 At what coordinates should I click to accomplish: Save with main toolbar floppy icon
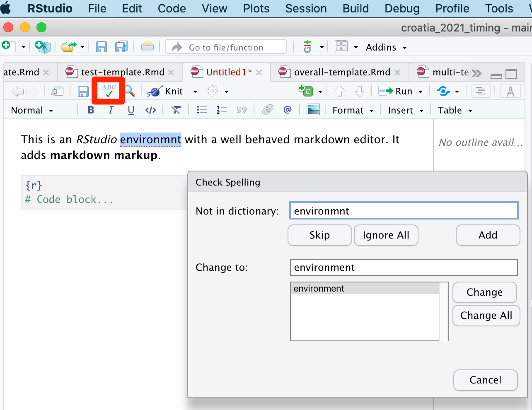coord(102,47)
